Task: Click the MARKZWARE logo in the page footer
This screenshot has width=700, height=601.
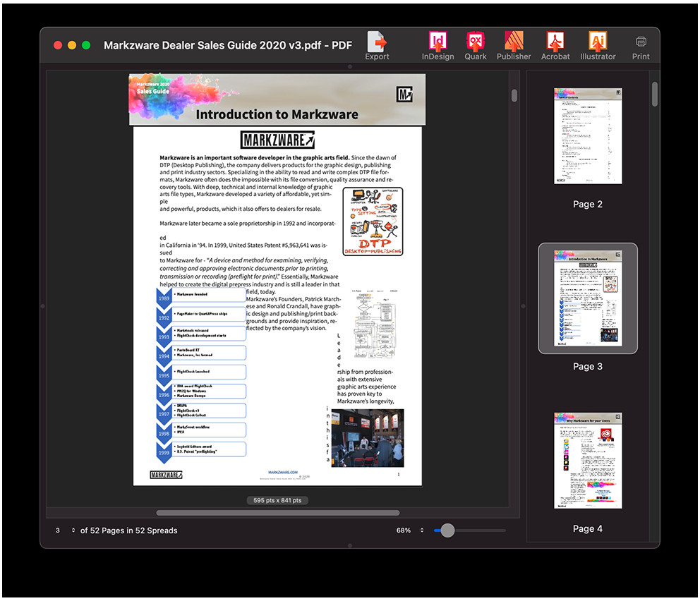Action: [166, 475]
